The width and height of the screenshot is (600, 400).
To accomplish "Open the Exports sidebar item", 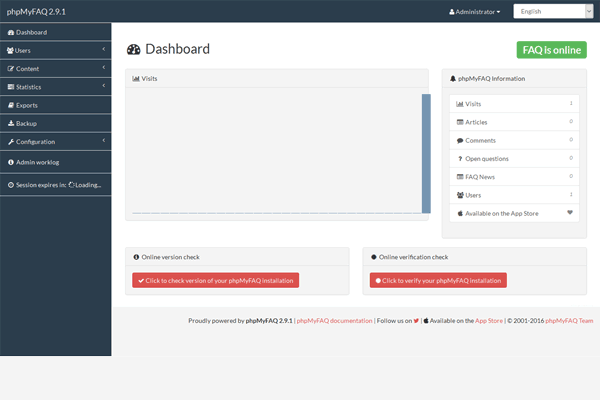I will click(55, 105).
